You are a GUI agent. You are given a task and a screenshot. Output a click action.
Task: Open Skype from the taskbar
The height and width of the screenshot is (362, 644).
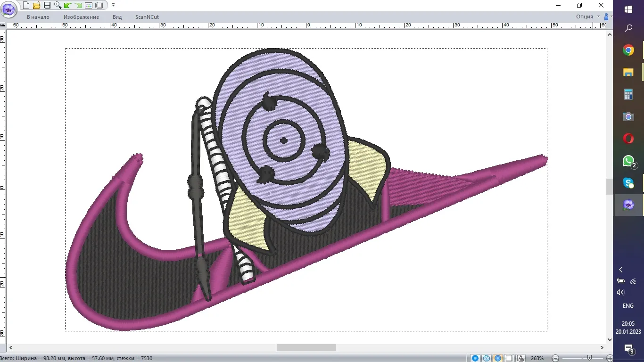(x=628, y=183)
